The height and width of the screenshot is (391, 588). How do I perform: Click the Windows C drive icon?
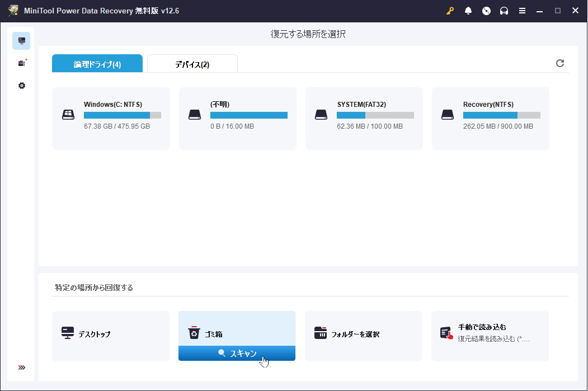[68, 115]
